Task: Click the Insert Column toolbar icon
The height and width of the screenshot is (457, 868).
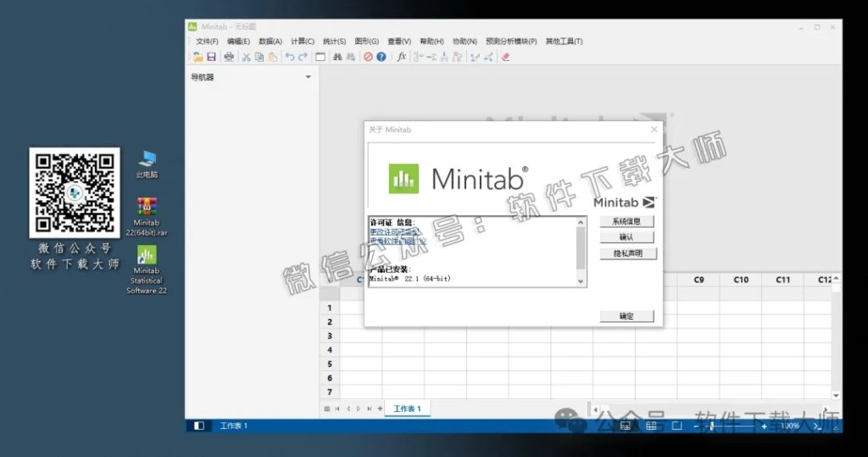Action: point(444,57)
